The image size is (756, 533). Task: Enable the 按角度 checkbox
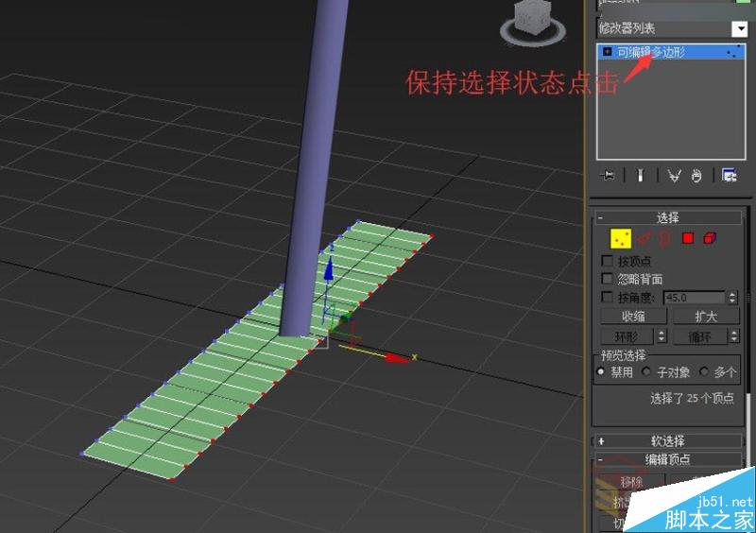coord(608,297)
